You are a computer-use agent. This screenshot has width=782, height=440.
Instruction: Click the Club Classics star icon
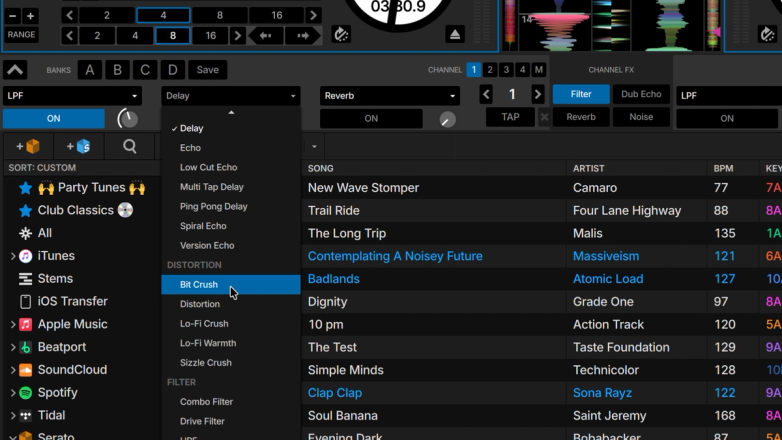coord(25,211)
